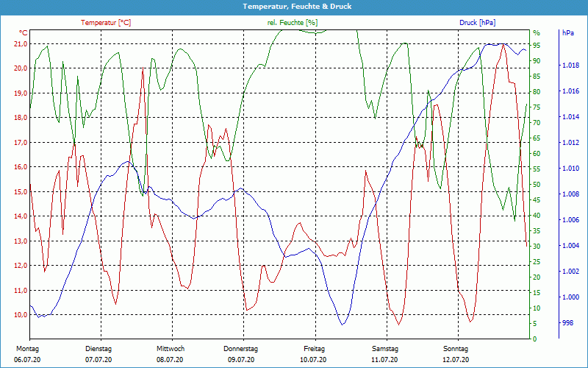
Task: Click the 13,0 temperature axis value
Action: click(21, 241)
